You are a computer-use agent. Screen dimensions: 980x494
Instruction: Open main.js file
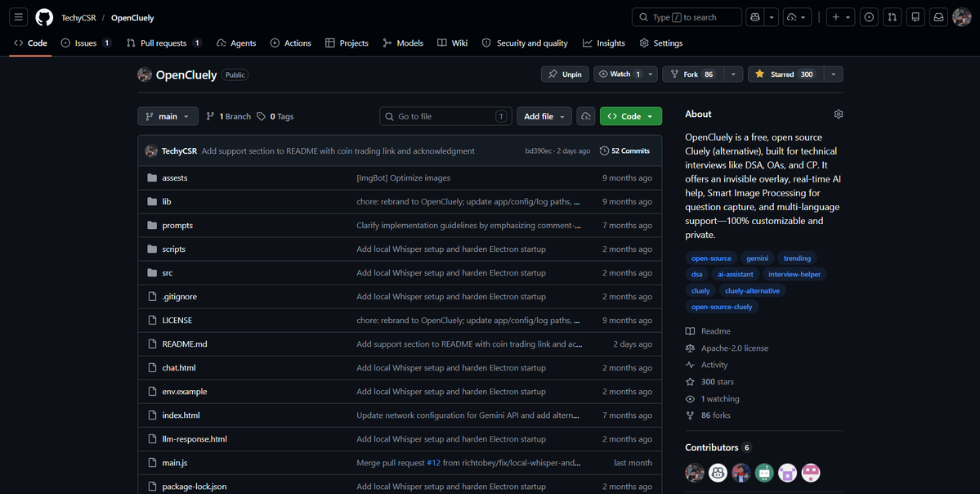point(174,464)
